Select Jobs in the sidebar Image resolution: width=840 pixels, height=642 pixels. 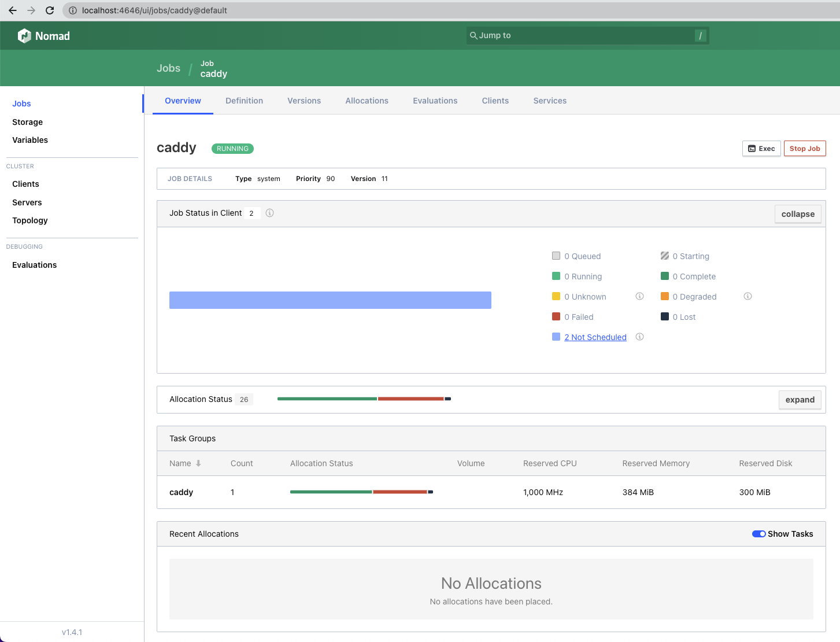(21, 104)
